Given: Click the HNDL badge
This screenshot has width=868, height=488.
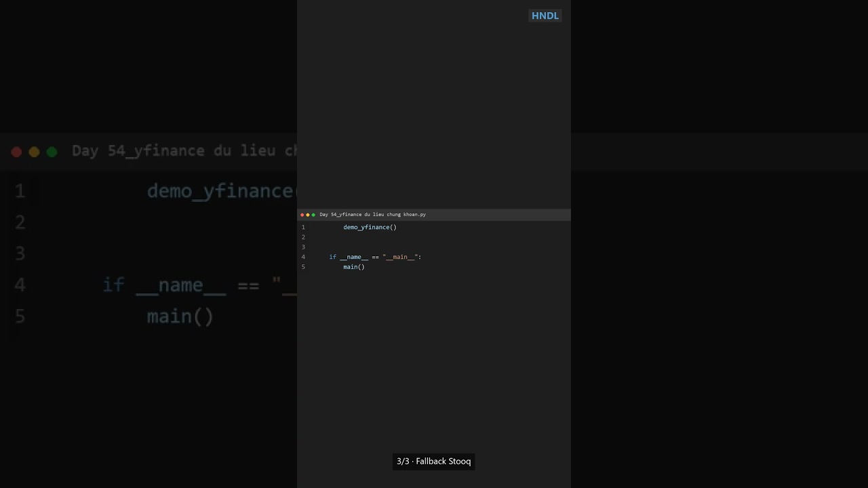Looking at the screenshot, I should tap(545, 16).
